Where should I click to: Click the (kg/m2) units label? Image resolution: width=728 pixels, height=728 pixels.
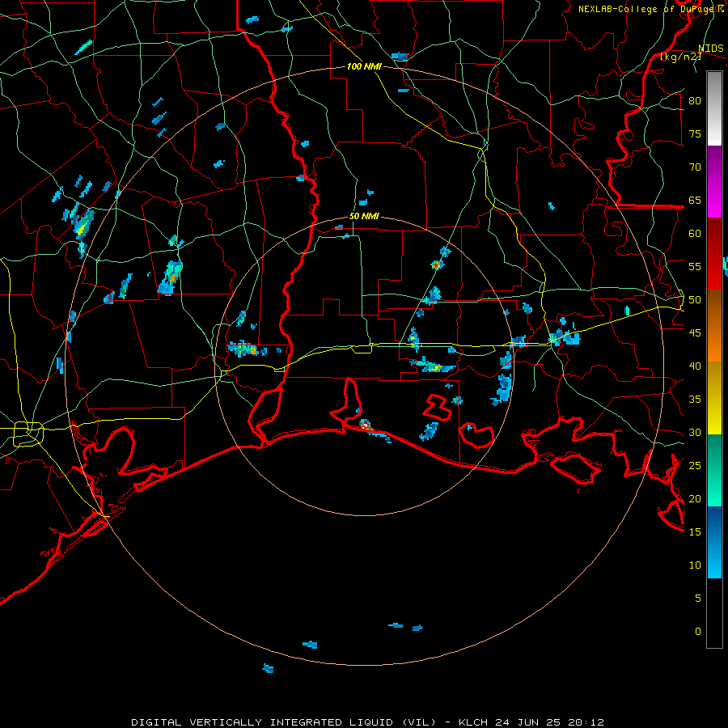[x=680, y=57]
